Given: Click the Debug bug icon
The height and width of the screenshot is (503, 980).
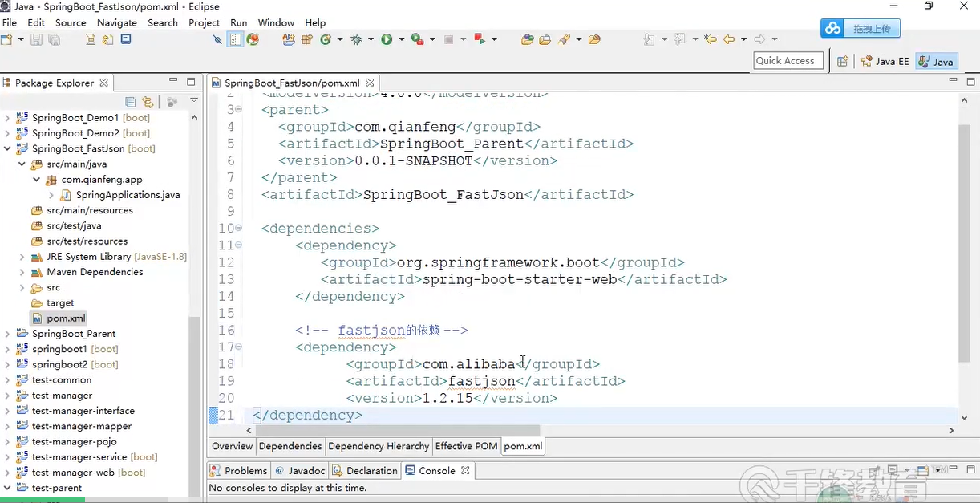Looking at the screenshot, I should 357,39.
